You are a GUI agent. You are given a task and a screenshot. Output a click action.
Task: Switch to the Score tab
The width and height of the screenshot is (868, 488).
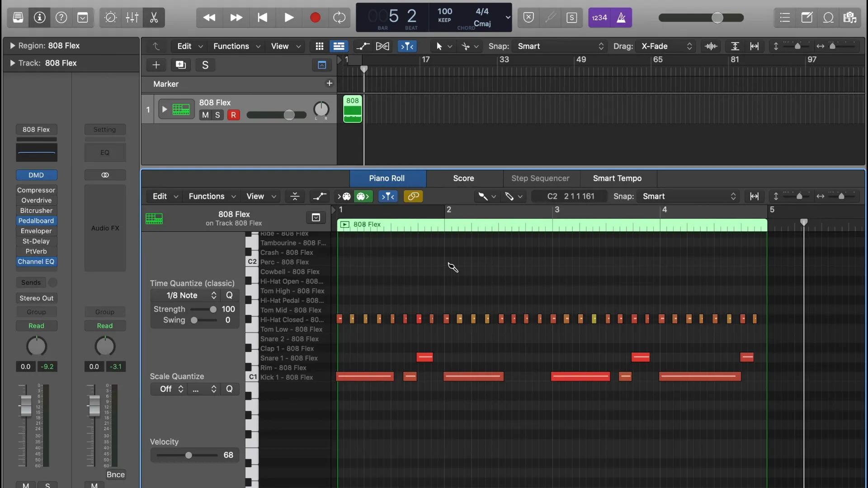pyautogui.click(x=463, y=179)
